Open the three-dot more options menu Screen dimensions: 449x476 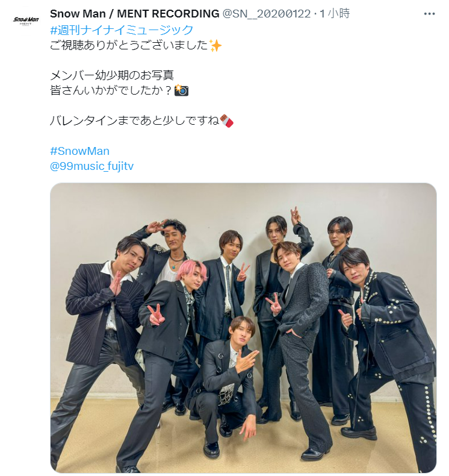429,14
